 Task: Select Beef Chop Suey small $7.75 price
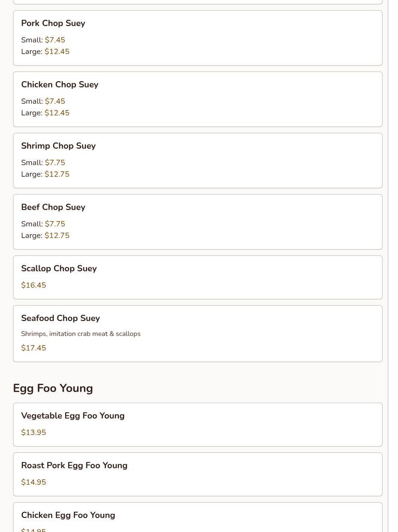55,224
